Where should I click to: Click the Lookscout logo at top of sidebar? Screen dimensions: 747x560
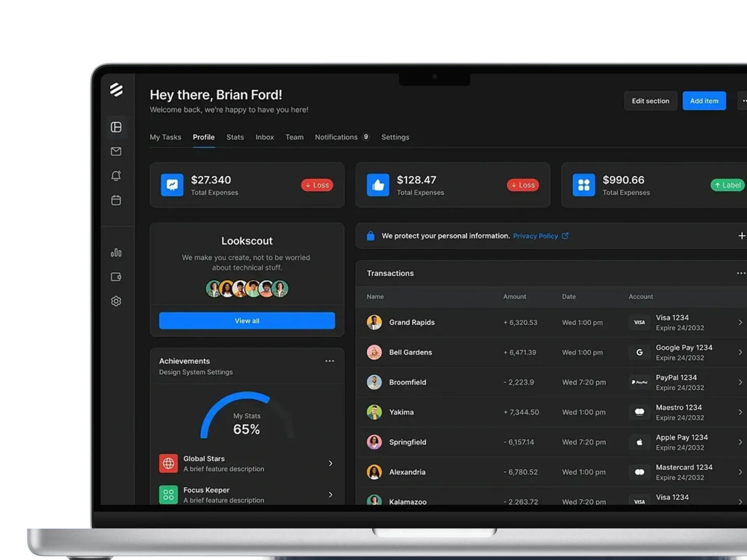(x=116, y=90)
